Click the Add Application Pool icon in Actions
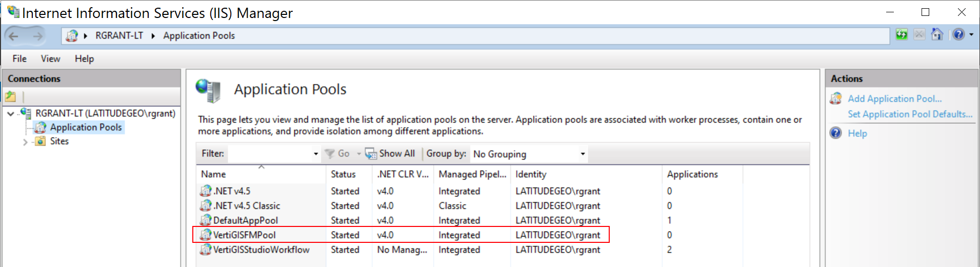Screen dimensions: 980x267 coord(836,98)
